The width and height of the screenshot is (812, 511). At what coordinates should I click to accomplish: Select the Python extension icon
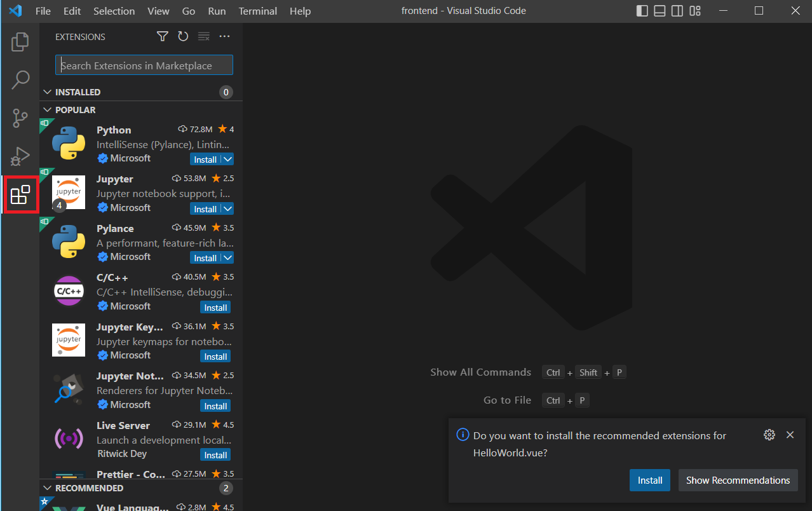coord(69,143)
